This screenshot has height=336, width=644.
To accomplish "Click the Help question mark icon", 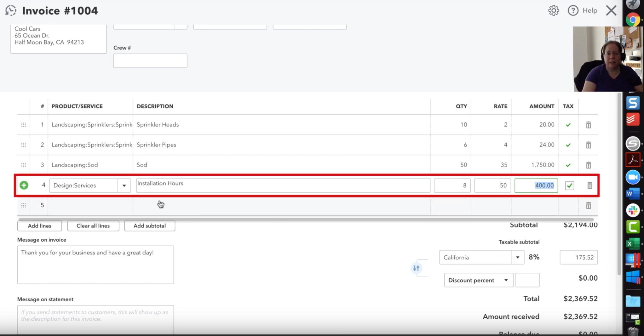I will tap(573, 10).
